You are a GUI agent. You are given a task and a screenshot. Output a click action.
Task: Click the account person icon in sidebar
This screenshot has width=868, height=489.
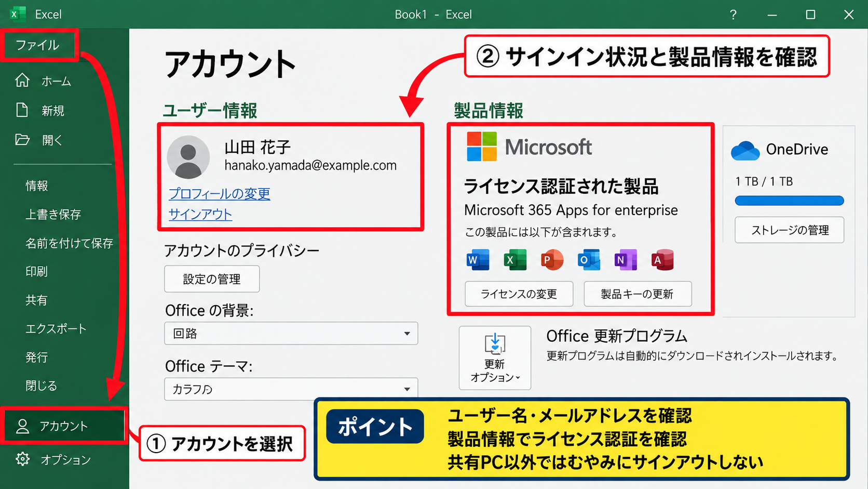(x=22, y=426)
